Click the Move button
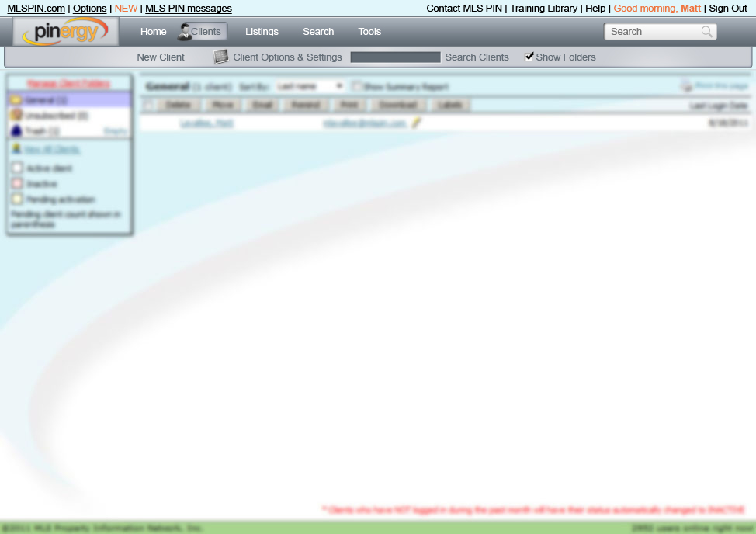Image resolution: width=756 pixels, height=534 pixels. 223,105
